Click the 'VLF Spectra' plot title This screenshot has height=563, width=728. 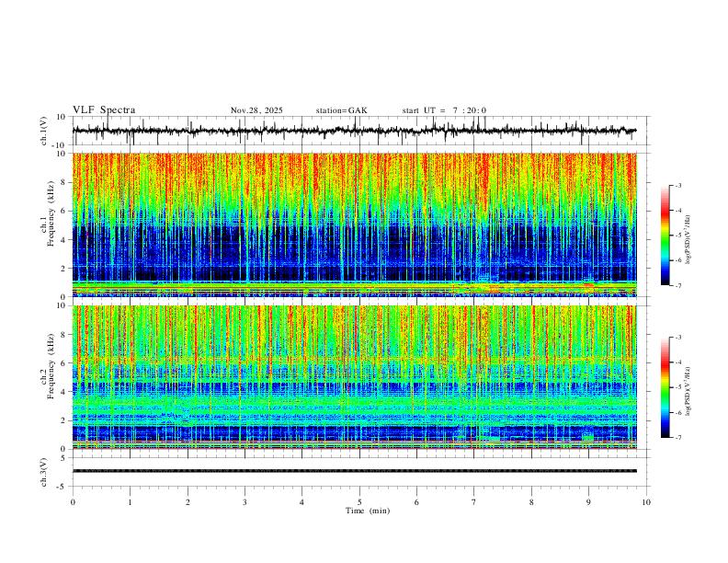pos(104,110)
